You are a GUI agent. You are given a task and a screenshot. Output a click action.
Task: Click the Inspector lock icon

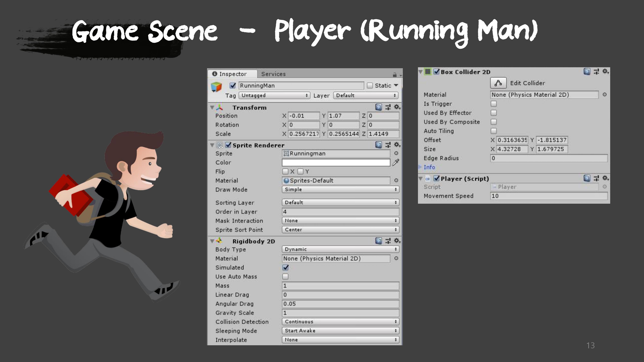pyautogui.click(x=395, y=74)
